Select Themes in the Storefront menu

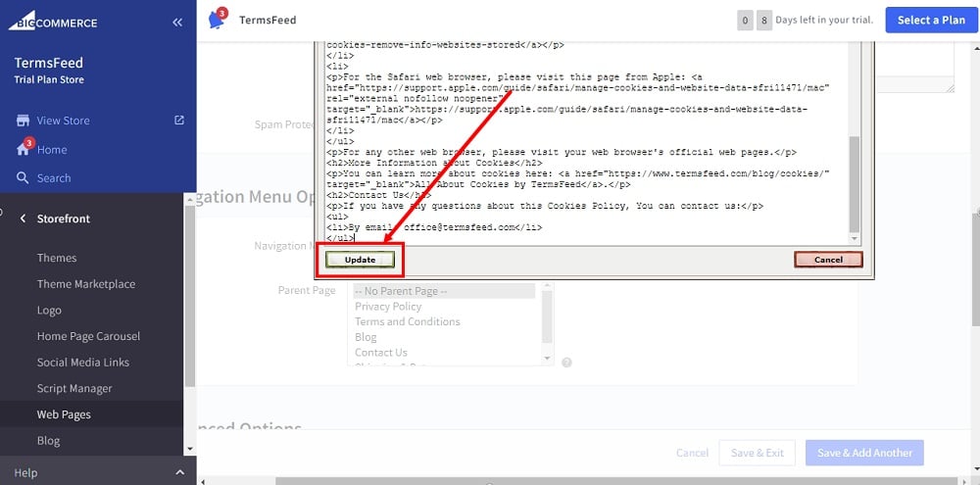pyautogui.click(x=57, y=258)
